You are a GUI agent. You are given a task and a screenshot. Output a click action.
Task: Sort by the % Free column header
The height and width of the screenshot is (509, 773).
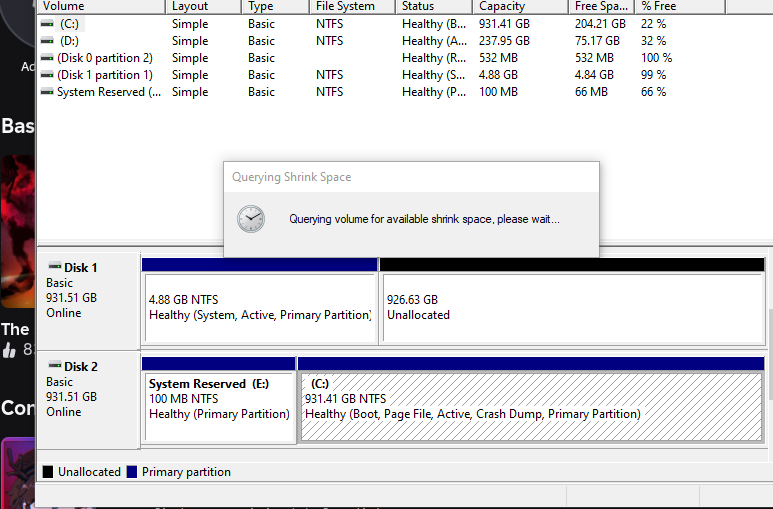680,6
